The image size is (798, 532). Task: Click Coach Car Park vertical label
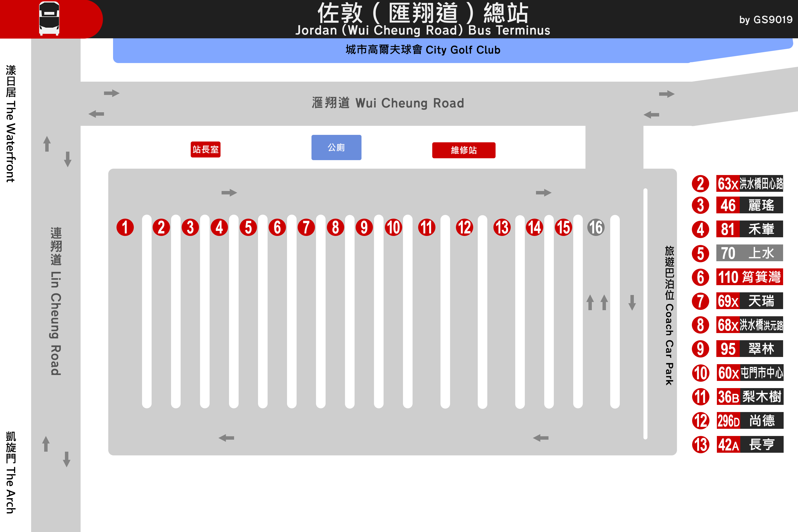[x=669, y=315]
